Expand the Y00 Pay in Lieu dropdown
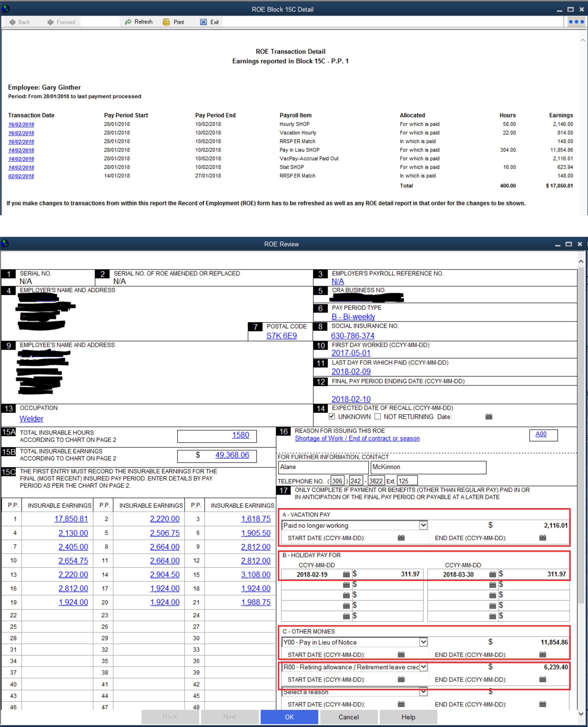Image resolution: width=588 pixels, height=727 pixels. [423, 642]
